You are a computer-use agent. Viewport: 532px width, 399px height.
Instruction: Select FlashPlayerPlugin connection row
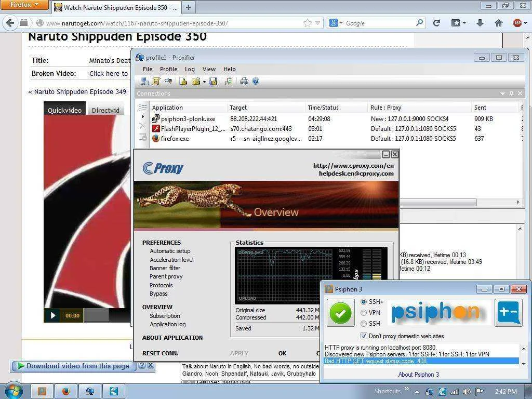(x=336, y=129)
